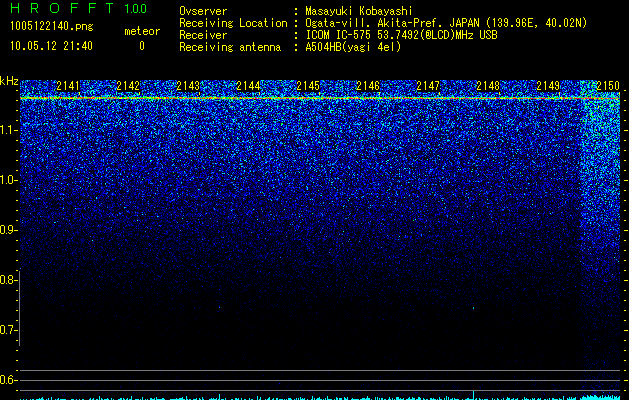Click time marker 2145
629x400 pixels.
308,85
